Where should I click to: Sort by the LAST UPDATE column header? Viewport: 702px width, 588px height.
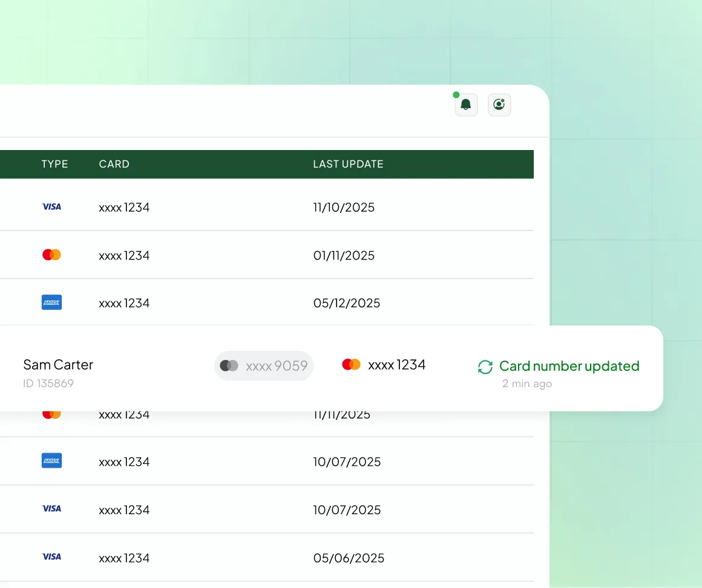[348, 164]
